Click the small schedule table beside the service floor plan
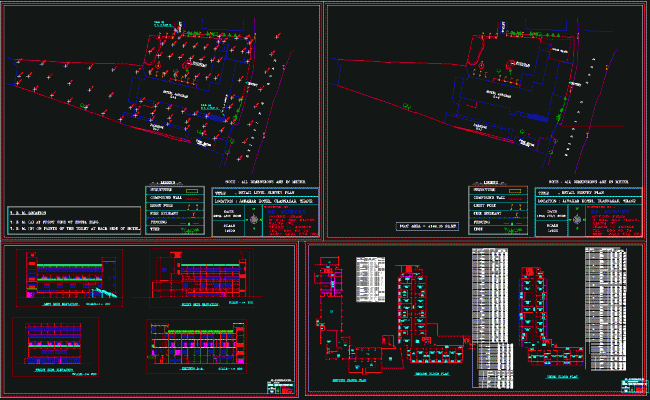This screenshot has height=400, width=650. pyautogui.click(x=370, y=279)
